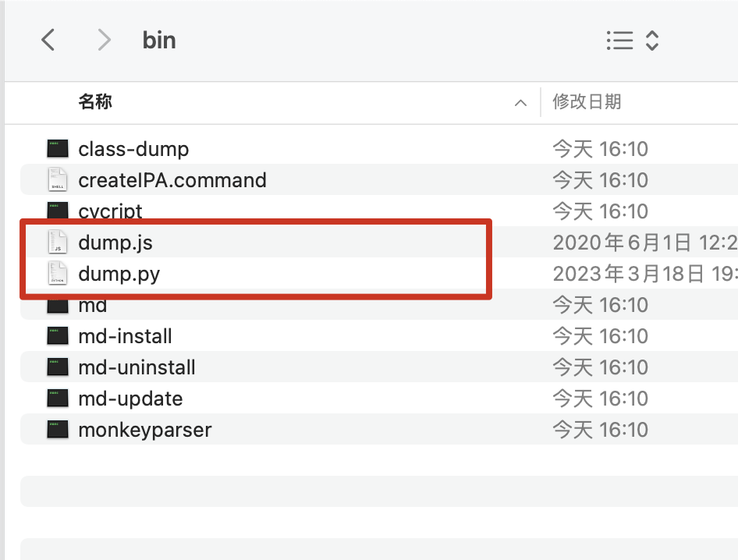Click the executable icon of md-update

coord(58,399)
